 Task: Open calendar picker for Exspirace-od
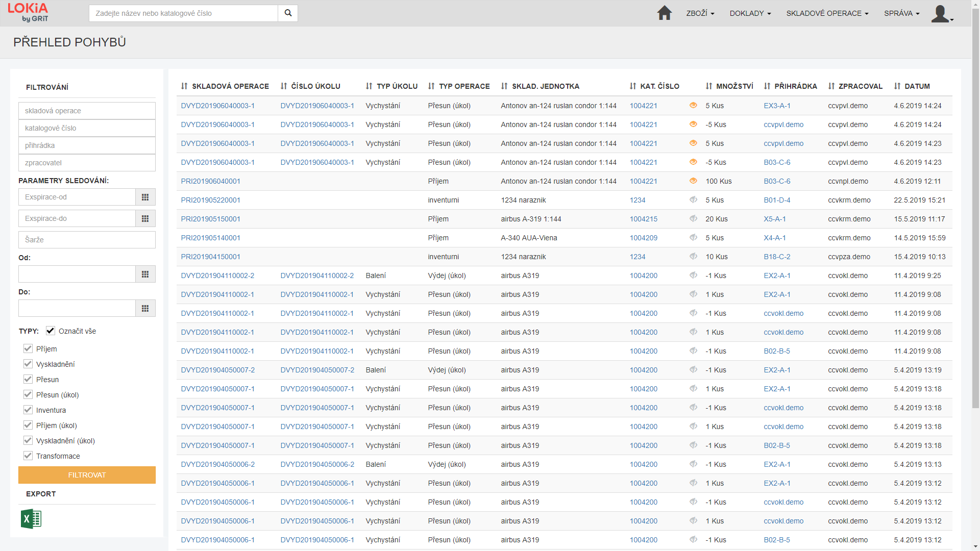[145, 197]
